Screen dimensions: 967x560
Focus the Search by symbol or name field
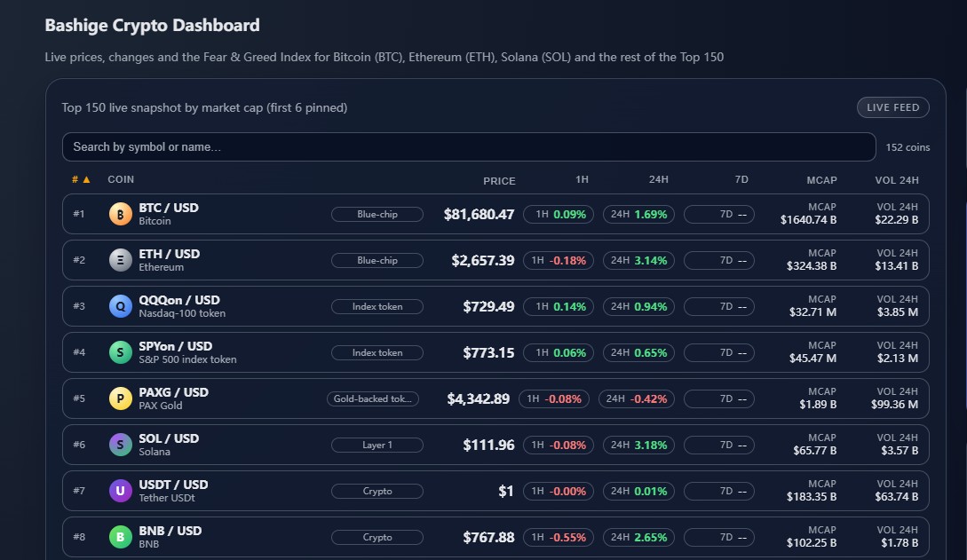pos(469,146)
